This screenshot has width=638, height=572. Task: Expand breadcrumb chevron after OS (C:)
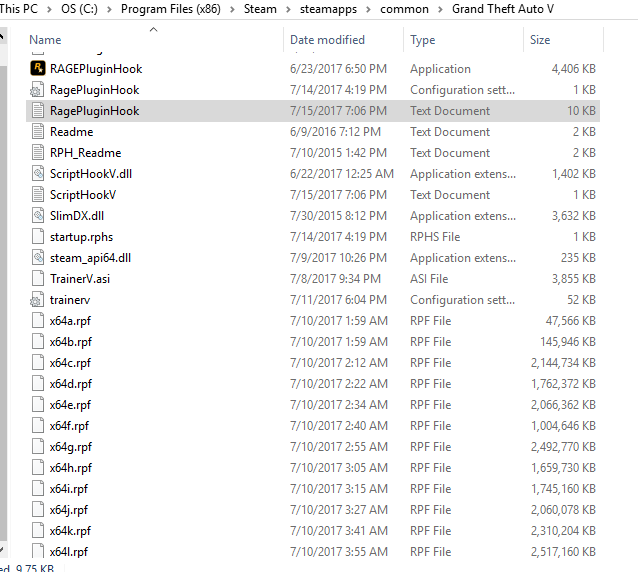[109, 9]
